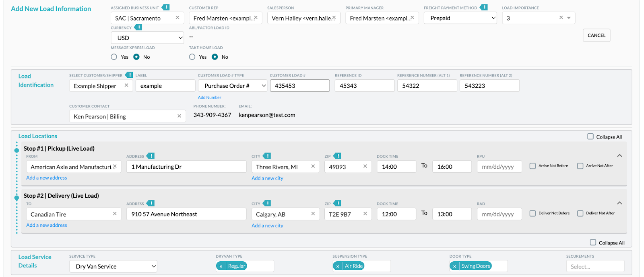
Task: Clear American Axle and Manufacturing pickup
Action: coord(115,166)
